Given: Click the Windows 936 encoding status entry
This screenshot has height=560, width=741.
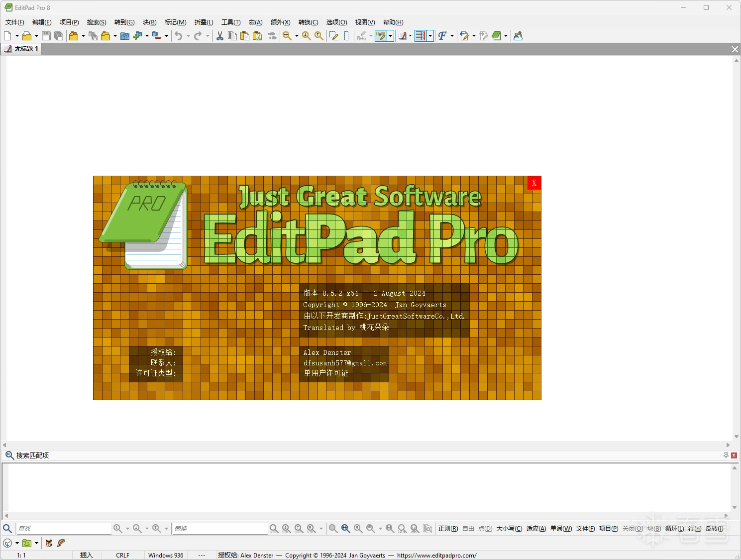Looking at the screenshot, I should [x=166, y=556].
